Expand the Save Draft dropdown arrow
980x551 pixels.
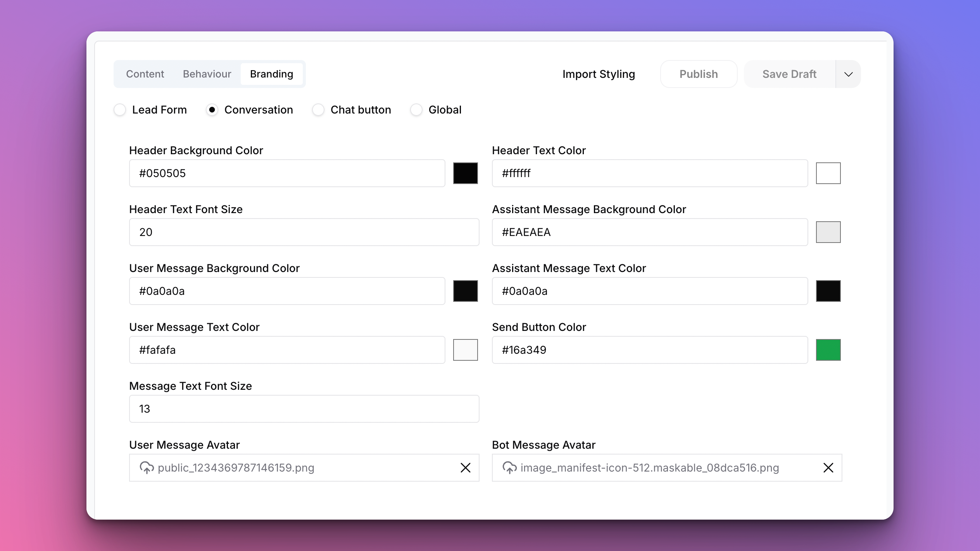tap(848, 74)
